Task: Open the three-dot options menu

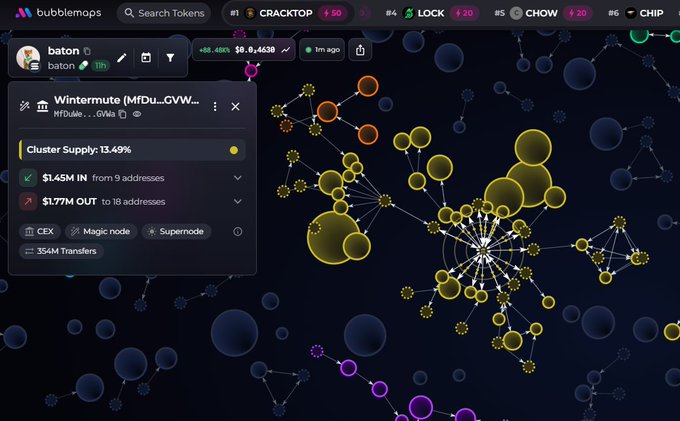Action: coord(215,106)
